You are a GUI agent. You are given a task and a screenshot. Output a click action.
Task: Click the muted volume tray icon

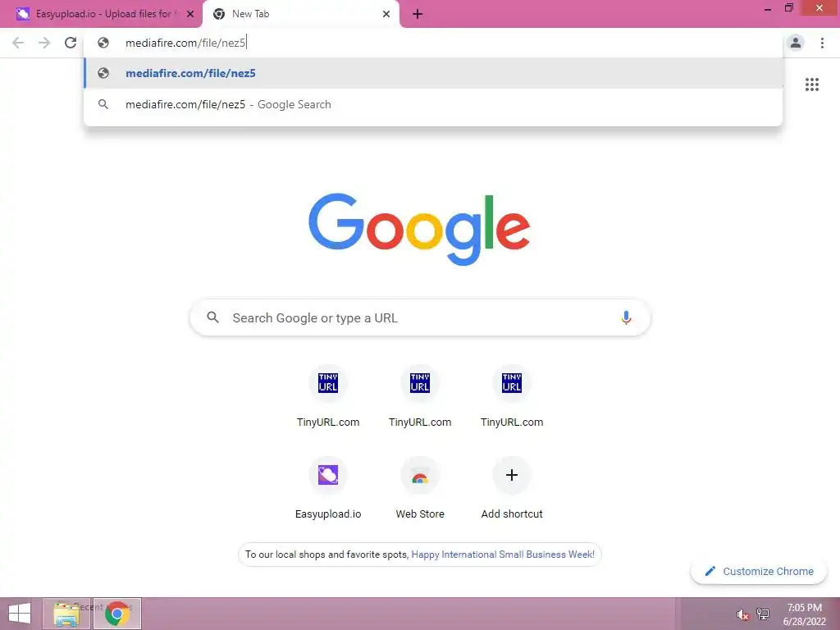coord(742,615)
